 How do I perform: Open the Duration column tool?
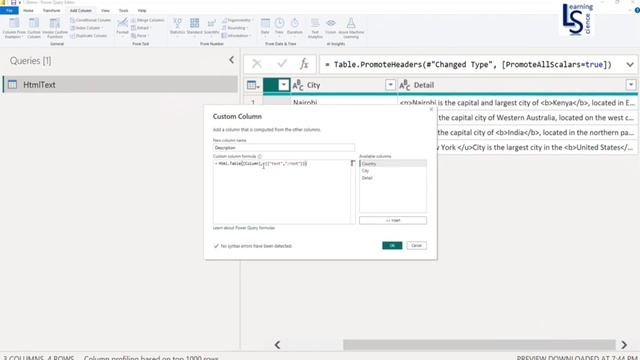[x=295, y=27]
